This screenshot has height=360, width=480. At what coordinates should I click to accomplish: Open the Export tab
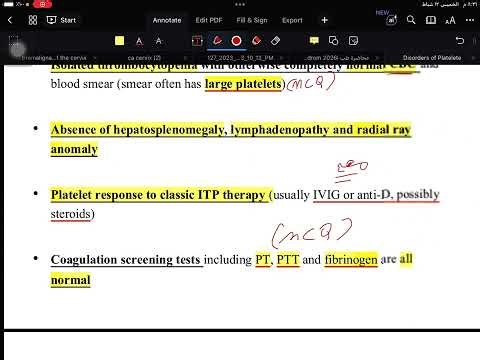click(292, 20)
